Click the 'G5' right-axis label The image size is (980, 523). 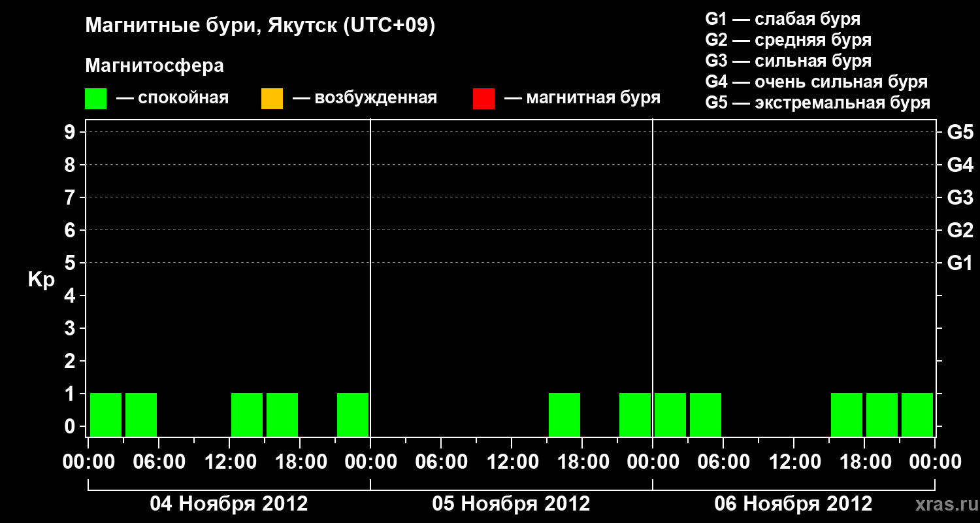(960, 132)
